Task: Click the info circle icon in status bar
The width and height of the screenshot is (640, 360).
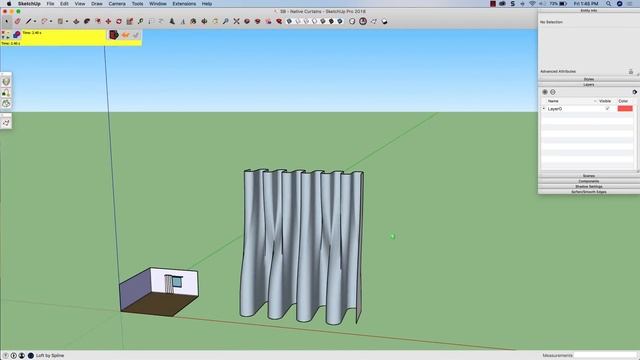Action: tap(13, 356)
